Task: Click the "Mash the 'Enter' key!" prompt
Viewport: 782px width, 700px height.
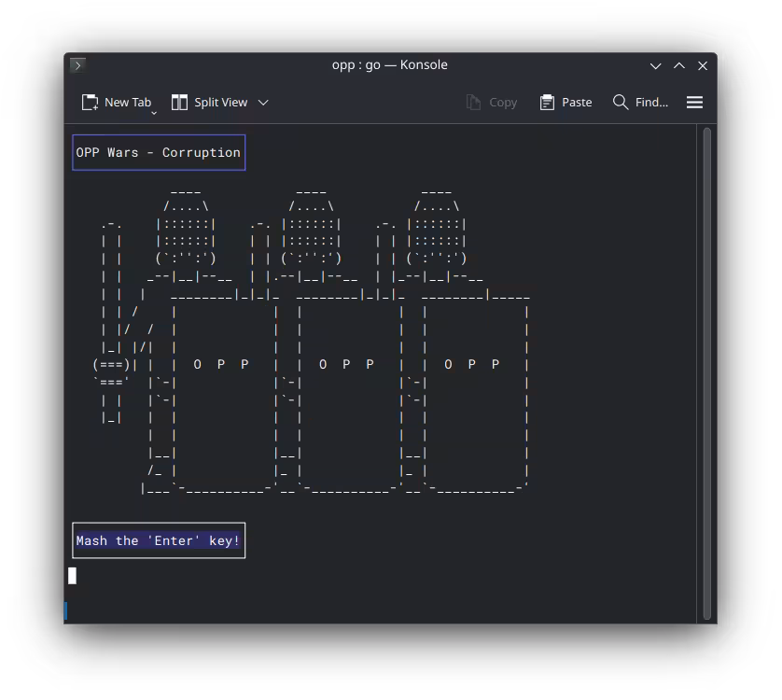Action: coord(159,540)
